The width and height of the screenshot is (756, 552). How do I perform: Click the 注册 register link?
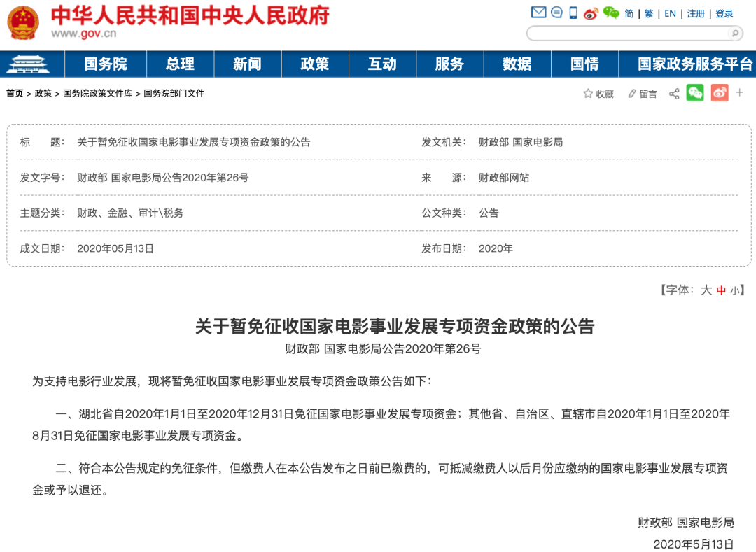coord(696,14)
